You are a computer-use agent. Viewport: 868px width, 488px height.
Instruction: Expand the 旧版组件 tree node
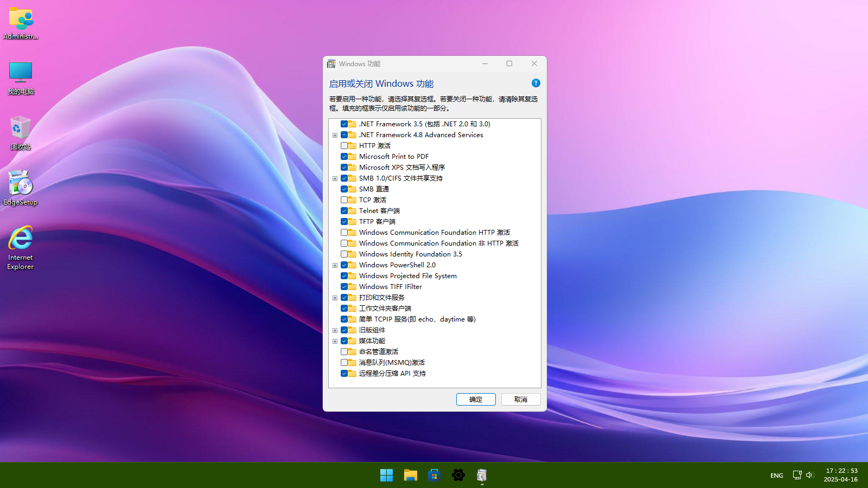click(335, 330)
